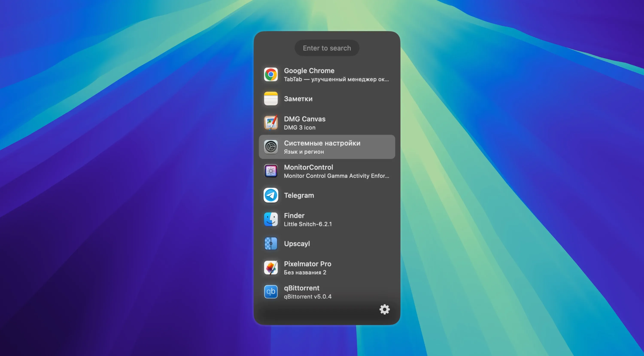Click the MonitorControl brightness icon

click(271, 171)
